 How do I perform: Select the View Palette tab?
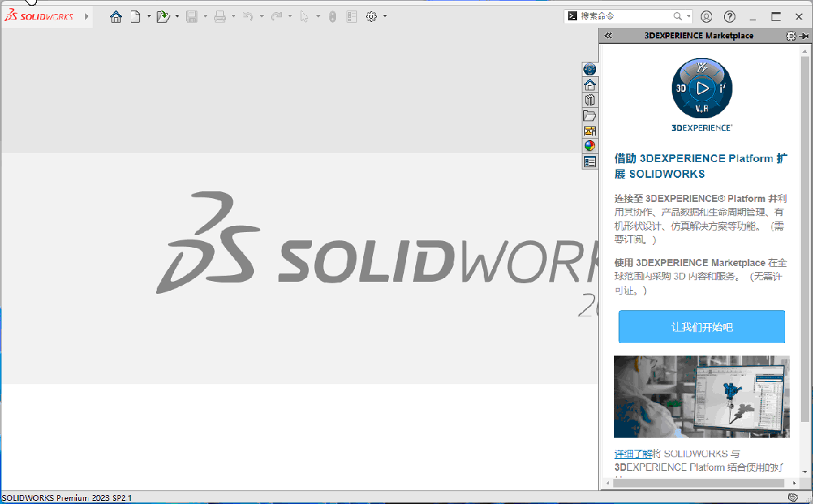click(x=589, y=130)
